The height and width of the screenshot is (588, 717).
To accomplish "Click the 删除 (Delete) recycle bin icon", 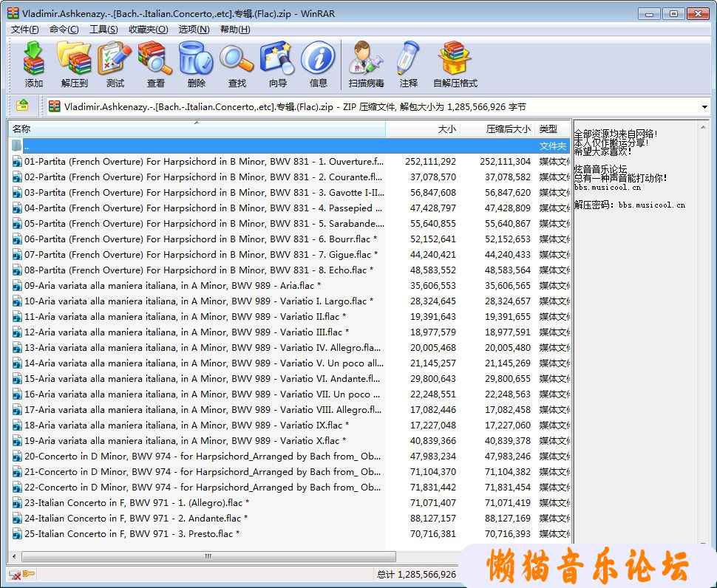I will coord(196,59).
